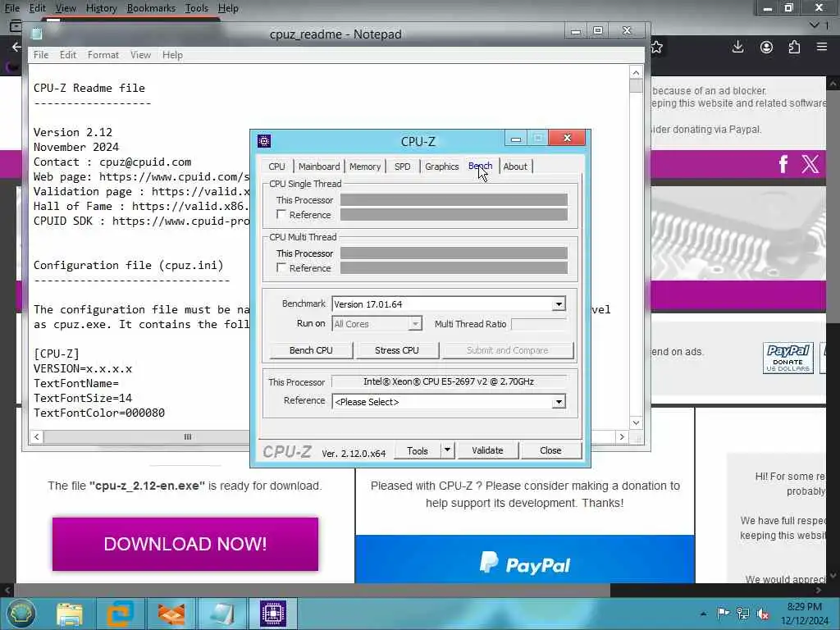Switch to the Graphics tab
The width and height of the screenshot is (840, 630).
pos(441,167)
